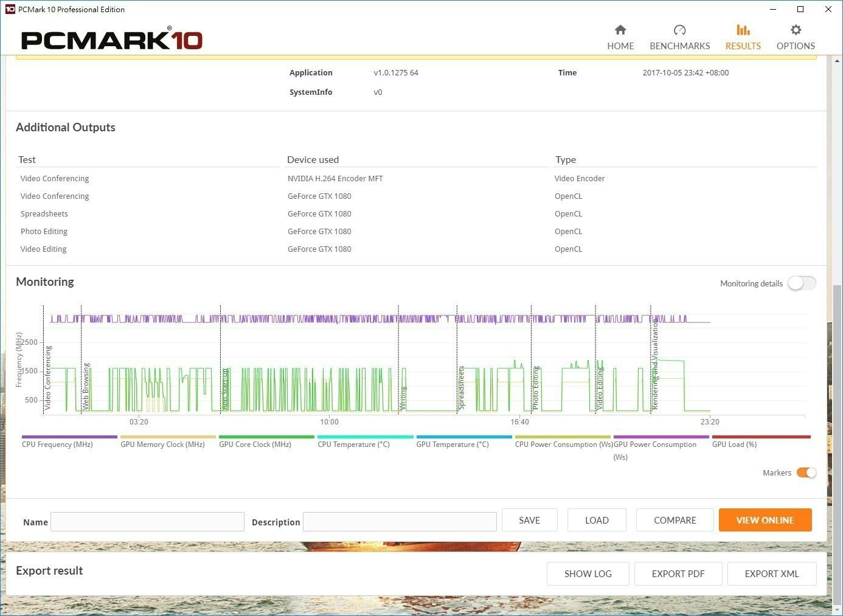Click the LOAD button
The height and width of the screenshot is (616, 843).
pos(597,520)
